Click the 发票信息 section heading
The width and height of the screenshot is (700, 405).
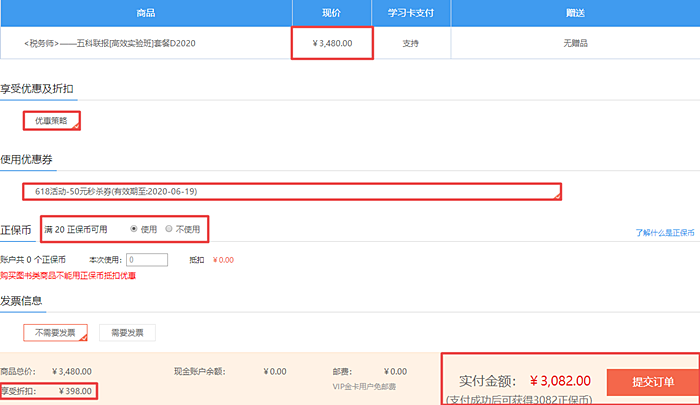tap(21, 301)
